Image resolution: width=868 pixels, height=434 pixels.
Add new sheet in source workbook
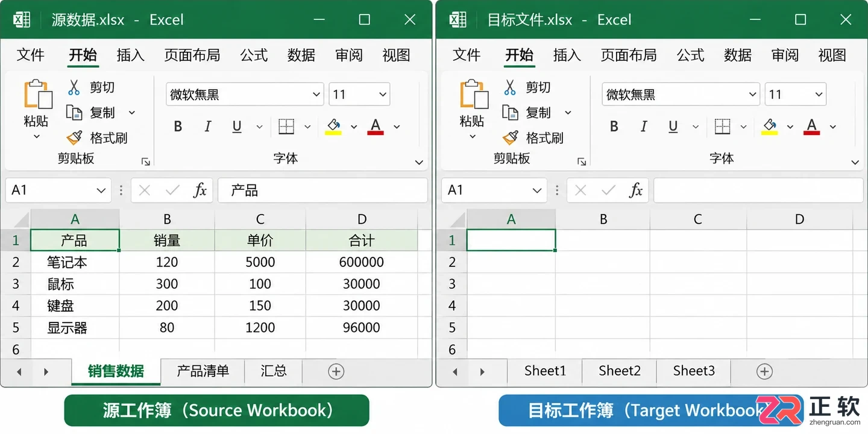coord(336,371)
